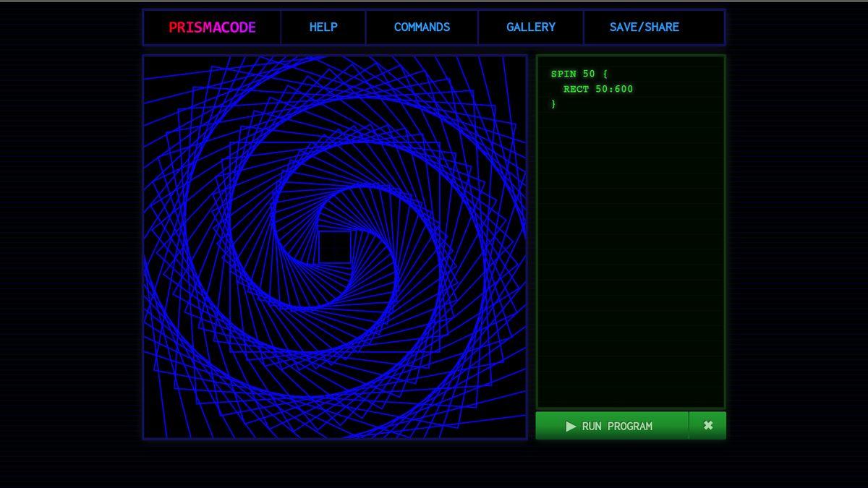Open the COMMANDS menu item
The image size is (868, 488).
coord(422,27)
